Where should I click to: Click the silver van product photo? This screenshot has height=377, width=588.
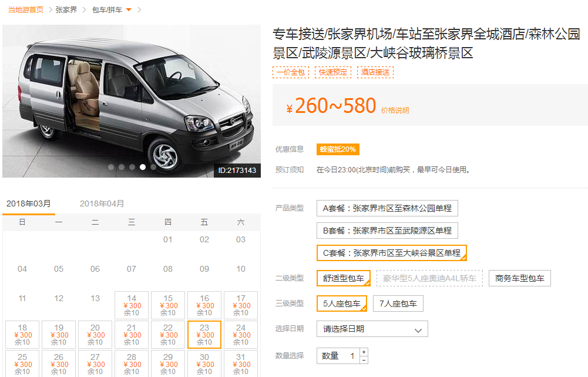[x=131, y=101]
